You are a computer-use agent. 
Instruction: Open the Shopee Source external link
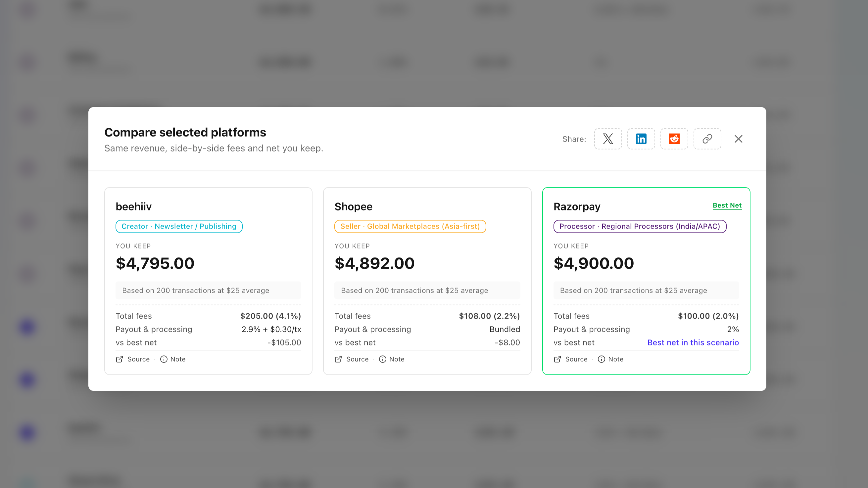352,359
